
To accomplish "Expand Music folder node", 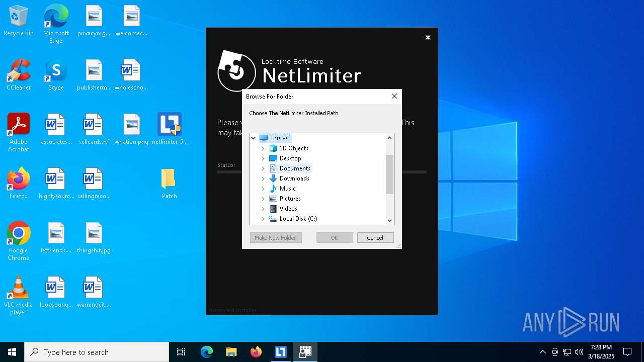I will click(x=263, y=189).
